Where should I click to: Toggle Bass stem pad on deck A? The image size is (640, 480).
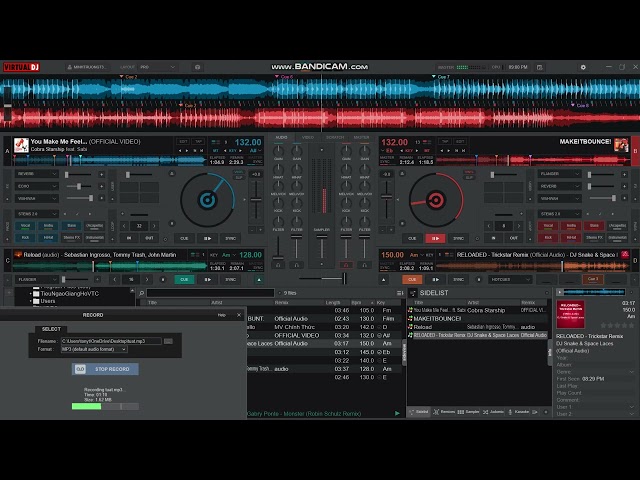click(71, 226)
